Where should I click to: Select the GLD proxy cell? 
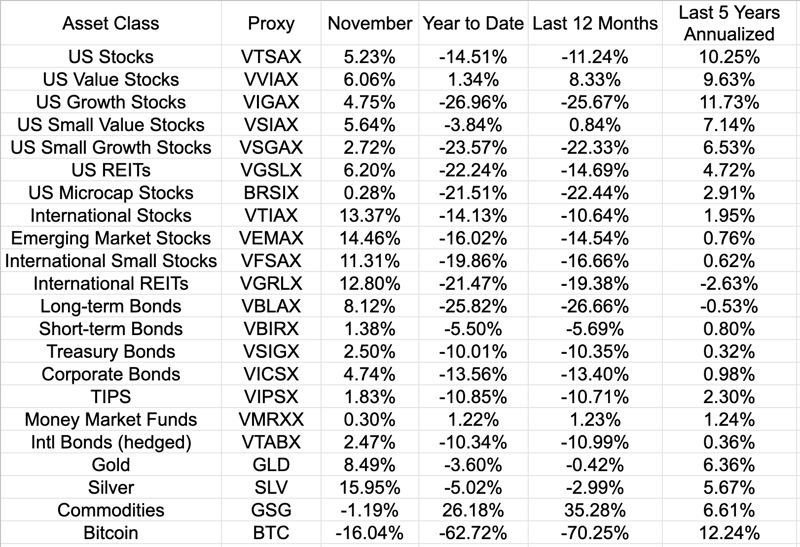(273, 465)
